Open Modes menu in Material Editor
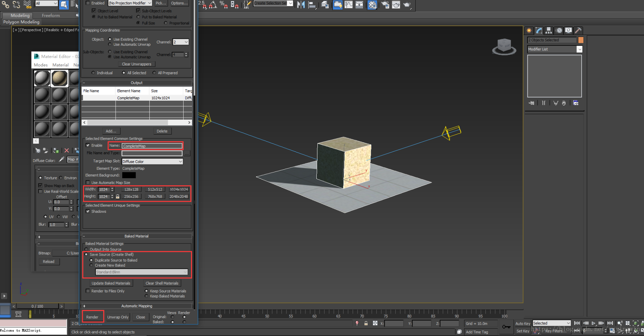 tap(41, 65)
